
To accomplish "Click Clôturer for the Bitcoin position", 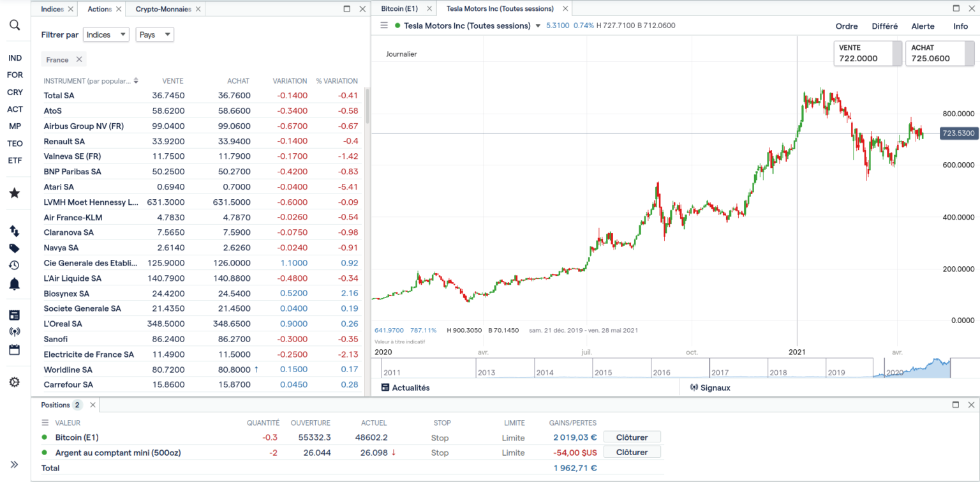I will point(632,437).
